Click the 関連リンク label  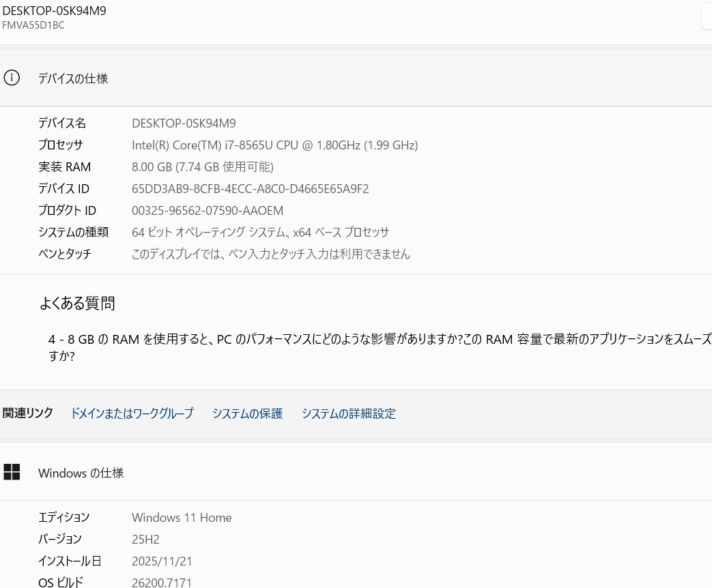[28, 413]
